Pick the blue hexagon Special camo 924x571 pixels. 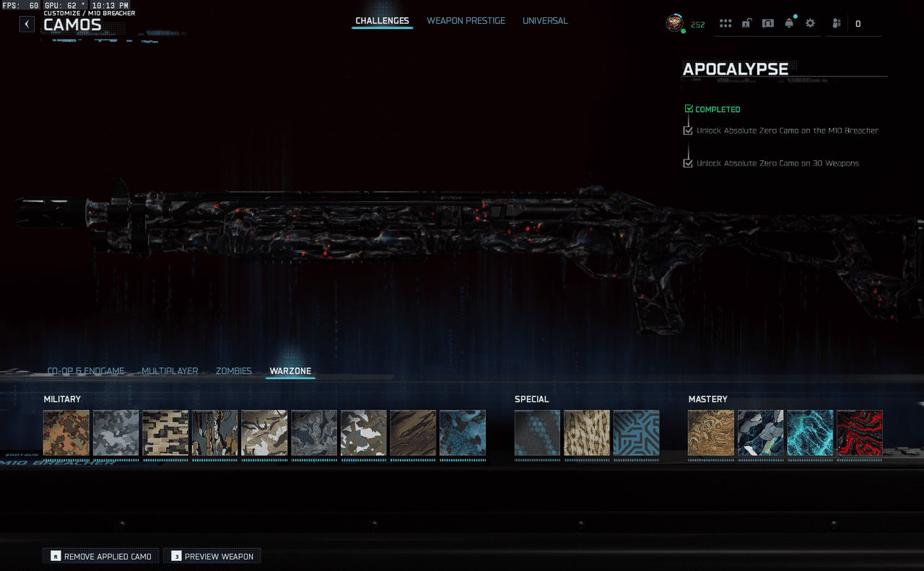coord(538,433)
